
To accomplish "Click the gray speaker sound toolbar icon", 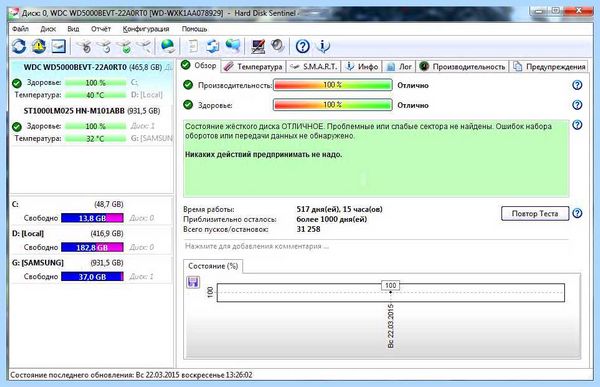I will click(x=278, y=46).
